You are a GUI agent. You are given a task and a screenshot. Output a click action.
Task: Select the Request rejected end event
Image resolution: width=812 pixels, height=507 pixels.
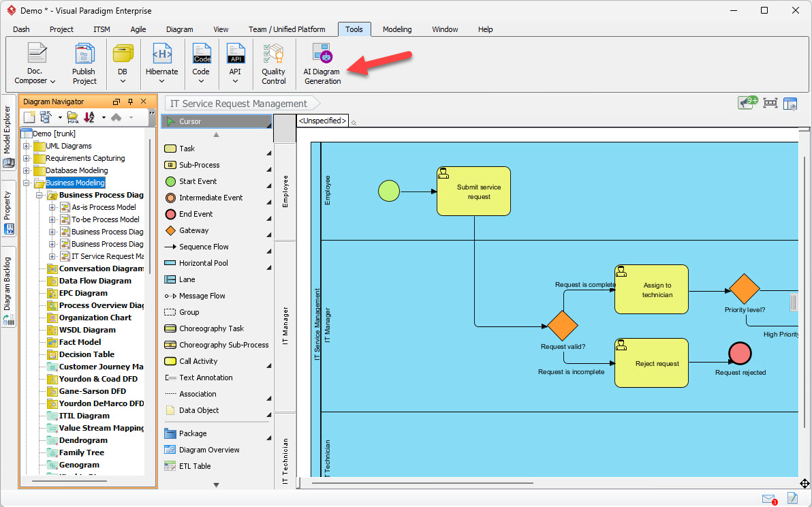[x=740, y=354]
